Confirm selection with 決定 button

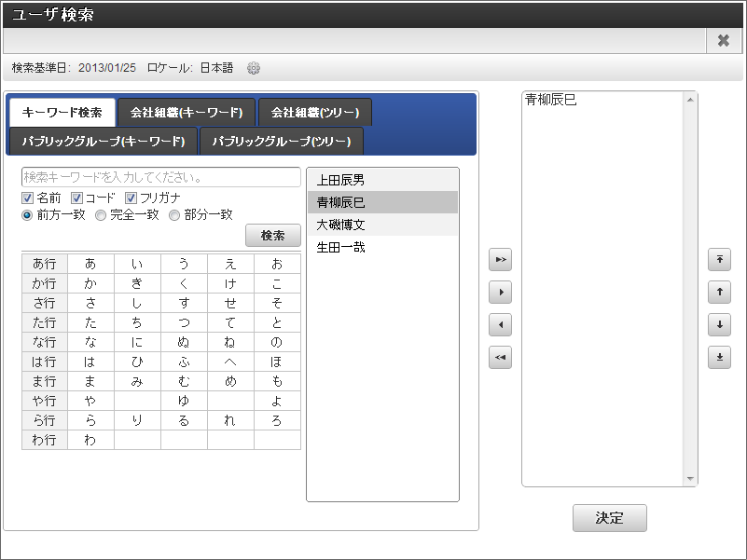click(x=610, y=518)
